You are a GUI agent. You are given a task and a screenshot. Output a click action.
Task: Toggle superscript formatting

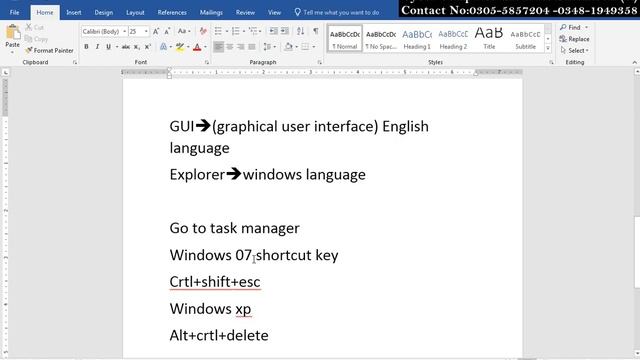click(x=148, y=47)
